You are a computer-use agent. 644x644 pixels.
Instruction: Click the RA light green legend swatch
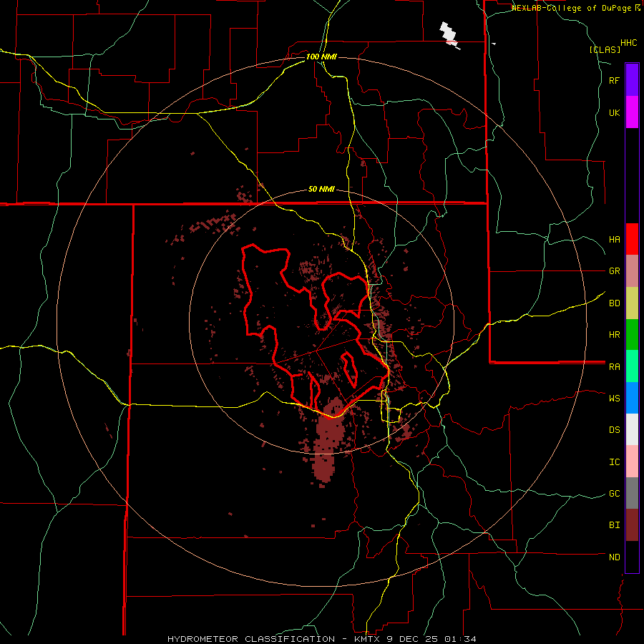(x=632, y=366)
